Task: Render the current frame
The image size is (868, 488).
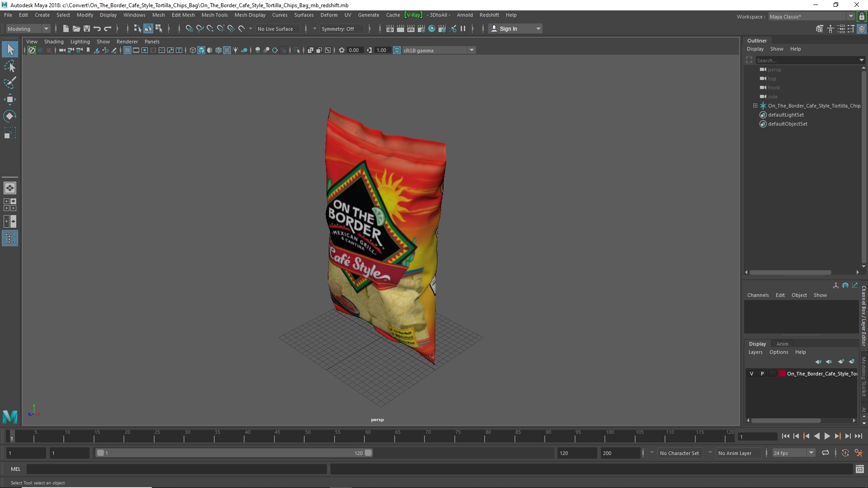Action: tap(401, 28)
